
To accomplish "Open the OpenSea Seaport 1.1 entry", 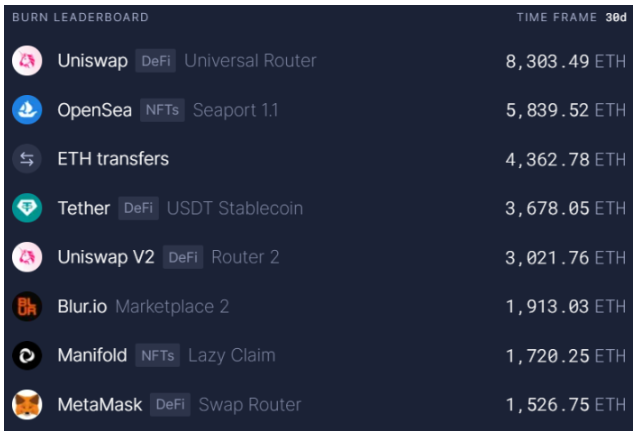I will click(318, 110).
